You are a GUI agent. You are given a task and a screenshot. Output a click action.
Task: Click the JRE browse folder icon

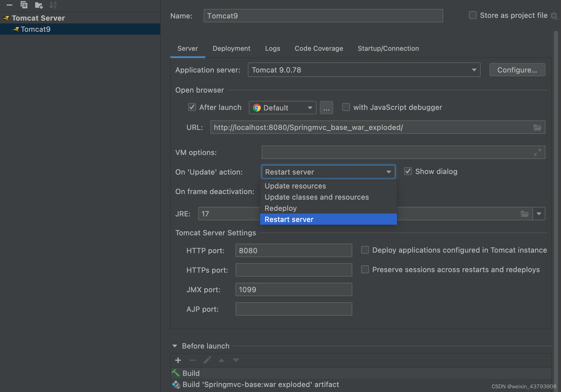(x=524, y=214)
